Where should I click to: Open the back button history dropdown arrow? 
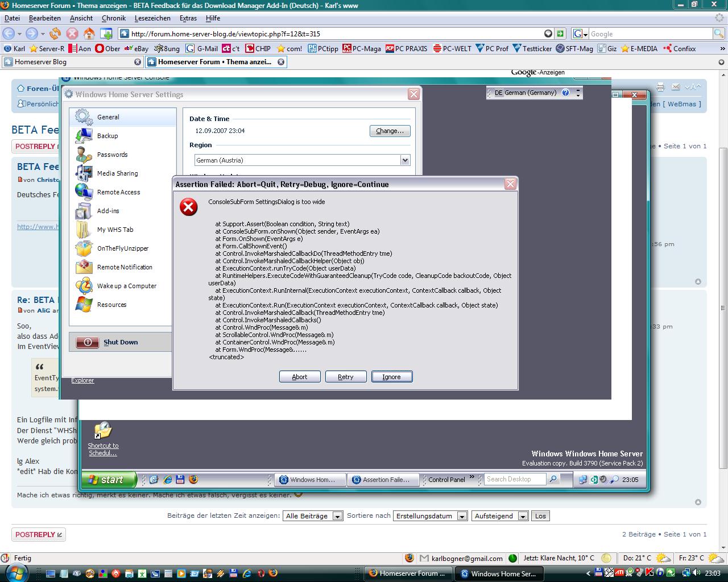(19, 34)
